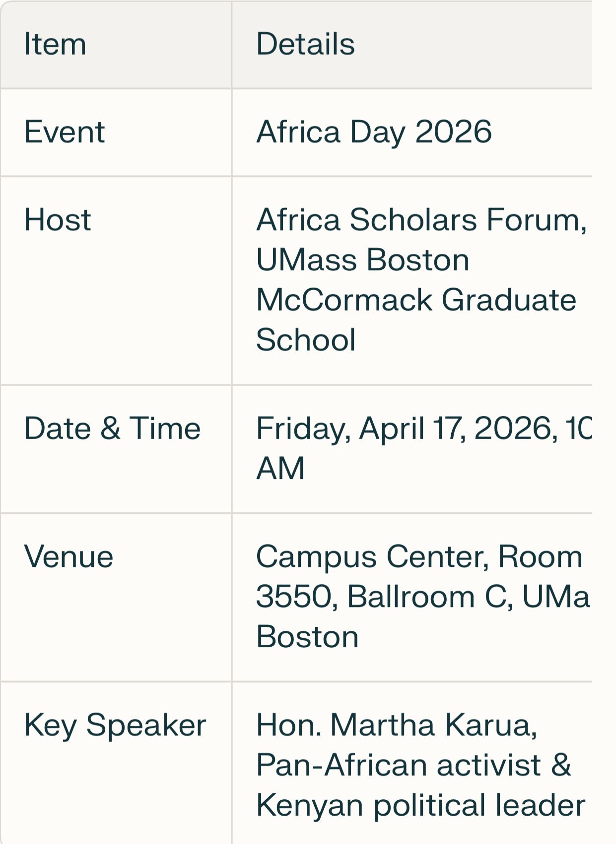The image size is (616, 844).
Task: Select the "Event" row label
Action: 65,132
